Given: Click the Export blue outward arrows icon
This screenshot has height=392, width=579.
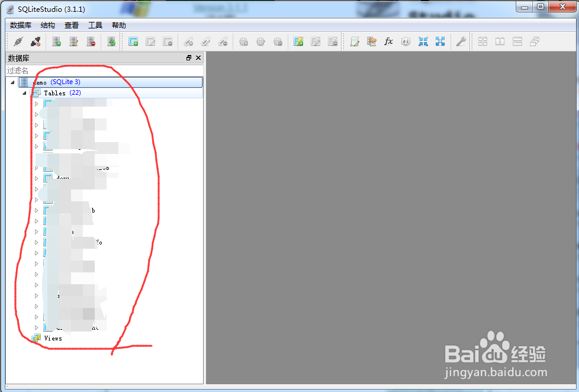Looking at the screenshot, I should click(440, 41).
